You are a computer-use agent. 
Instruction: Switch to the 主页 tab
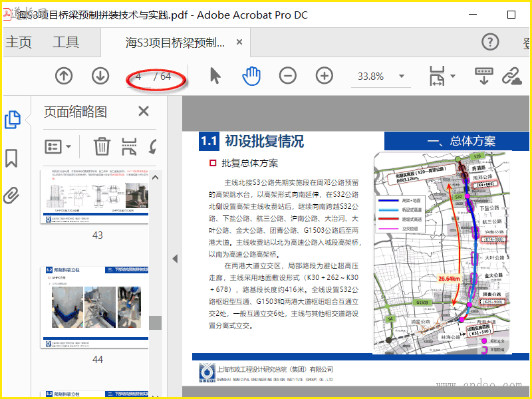[x=19, y=43]
